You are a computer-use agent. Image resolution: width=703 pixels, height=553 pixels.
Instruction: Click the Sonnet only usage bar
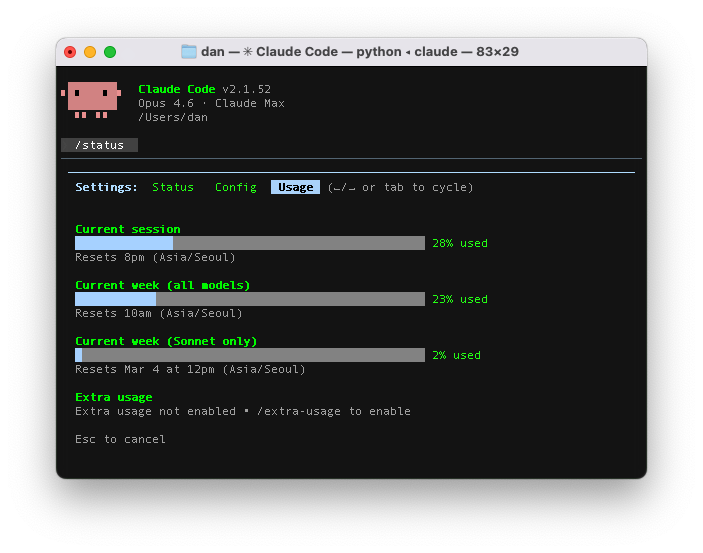(x=250, y=355)
